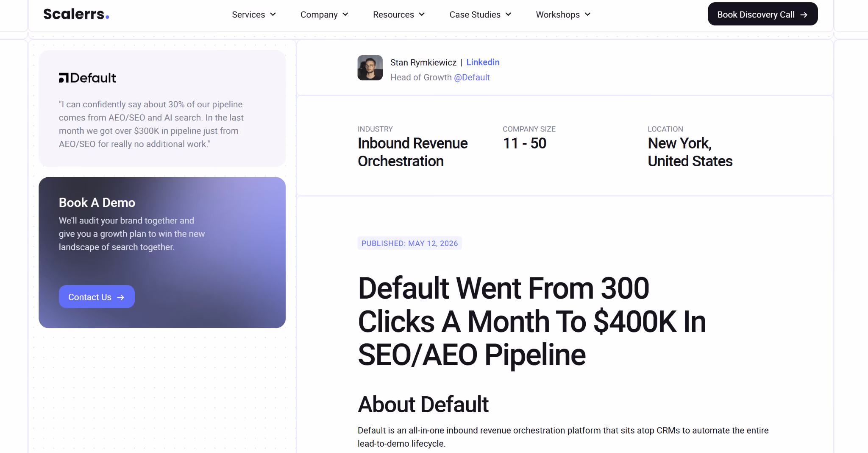Screen dimensions: 868x453
Task: Click the Stan Rymkiewicz author name
Action: [x=423, y=62]
